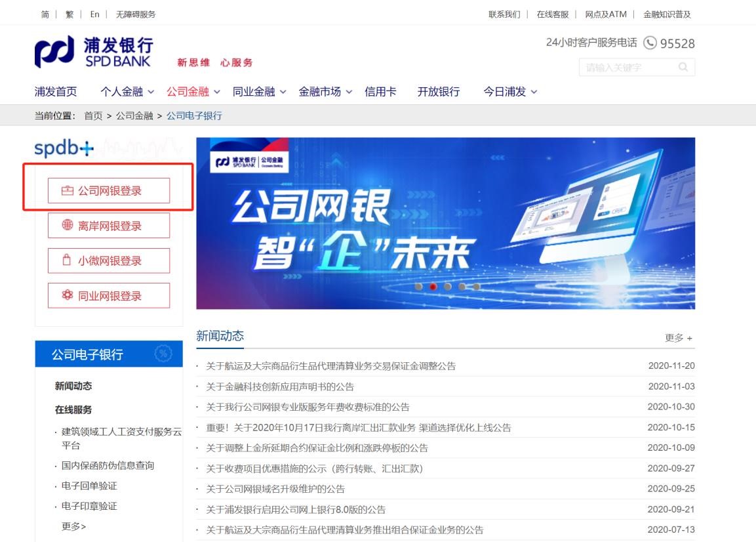Click the spdb+ logo
This screenshot has width=756, height=542.
[x=64, y=148]
